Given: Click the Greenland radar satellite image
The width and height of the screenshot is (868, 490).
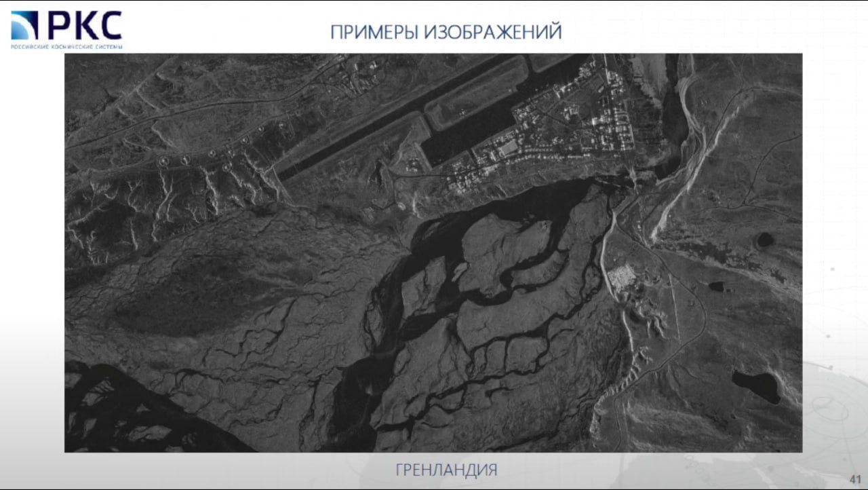Looking at the screenshot, I should pyautogui.click(x=433, y=252).
